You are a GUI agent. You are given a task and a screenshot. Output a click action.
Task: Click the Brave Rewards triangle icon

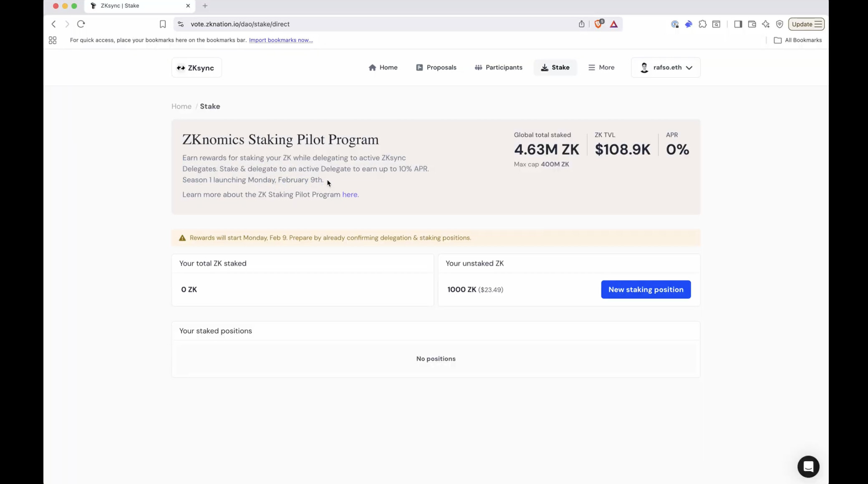tap(613, 24)
